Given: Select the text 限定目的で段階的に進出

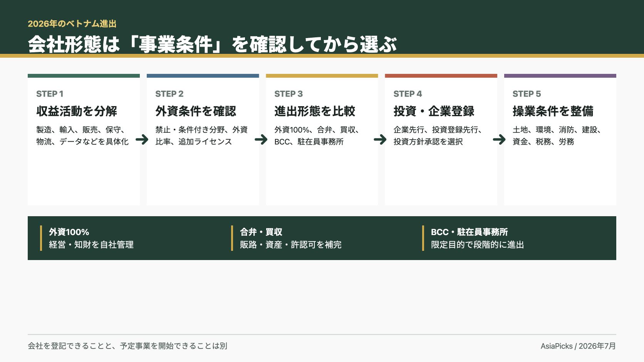Looking at the screenshot, I should click(x=478, y=245).
